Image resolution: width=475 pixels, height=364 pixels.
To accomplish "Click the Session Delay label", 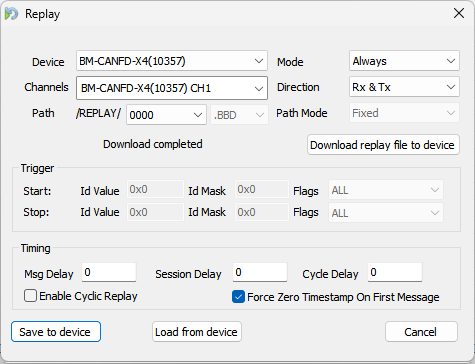I will coord(188,274).
